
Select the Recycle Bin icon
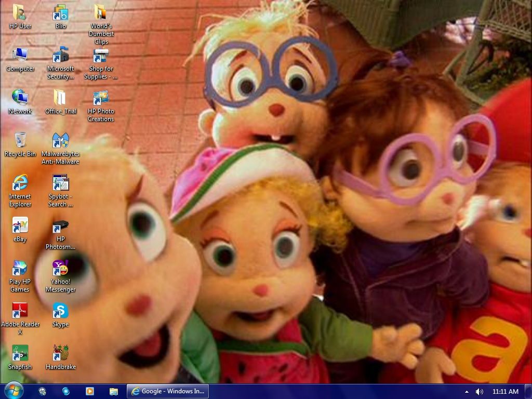pyautogui.click(x=20, y=144)
